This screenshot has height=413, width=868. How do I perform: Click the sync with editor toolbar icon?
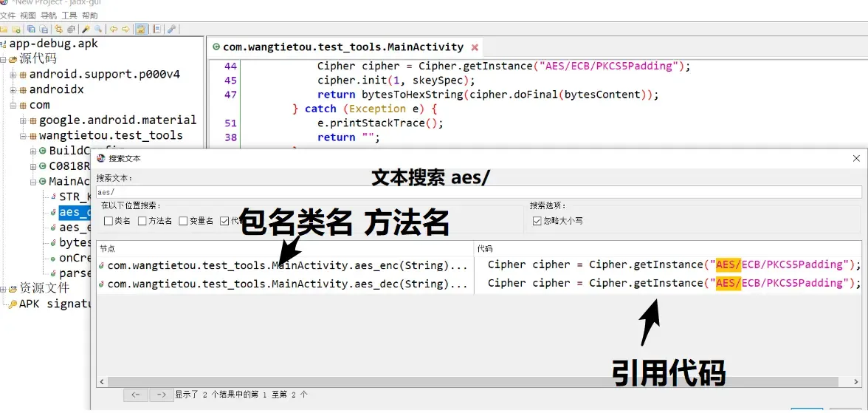point(58,29)
